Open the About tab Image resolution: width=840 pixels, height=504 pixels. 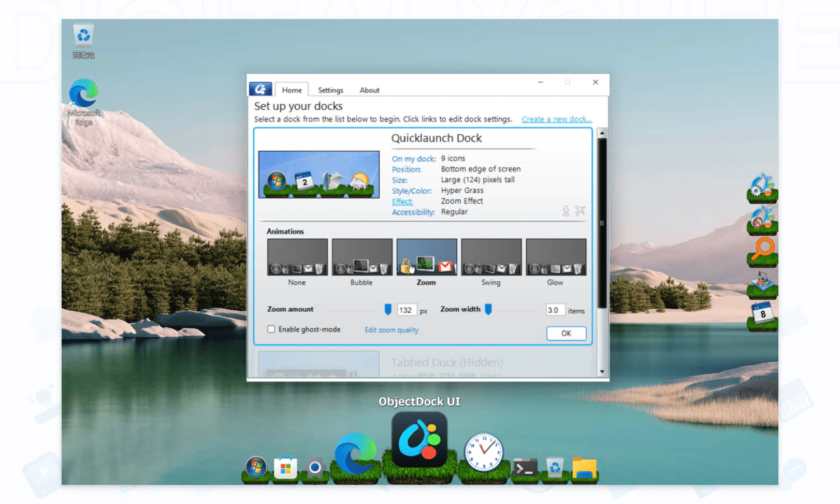click(370, 90)
